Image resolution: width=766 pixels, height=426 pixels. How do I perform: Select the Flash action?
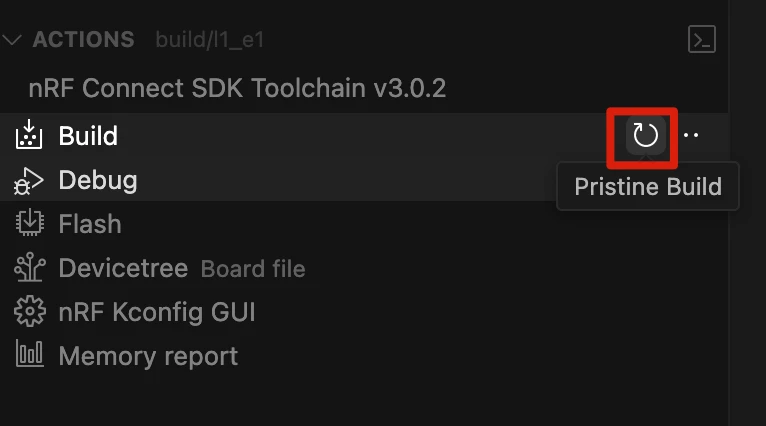point(90,224)
